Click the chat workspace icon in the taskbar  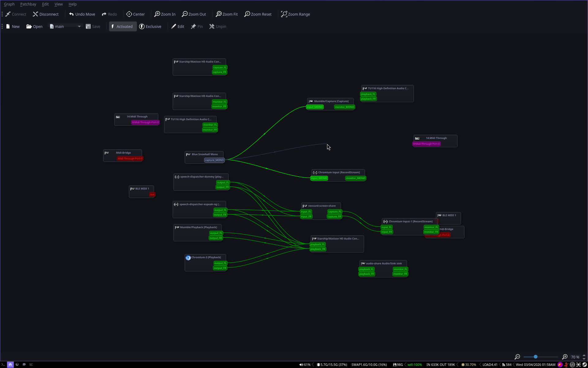[x=24, y=365]
